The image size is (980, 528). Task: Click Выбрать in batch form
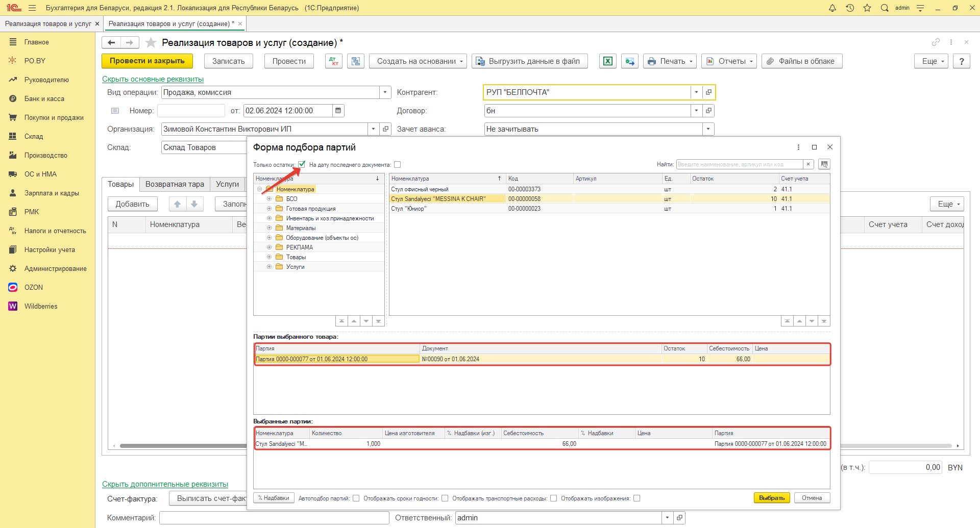772,498
